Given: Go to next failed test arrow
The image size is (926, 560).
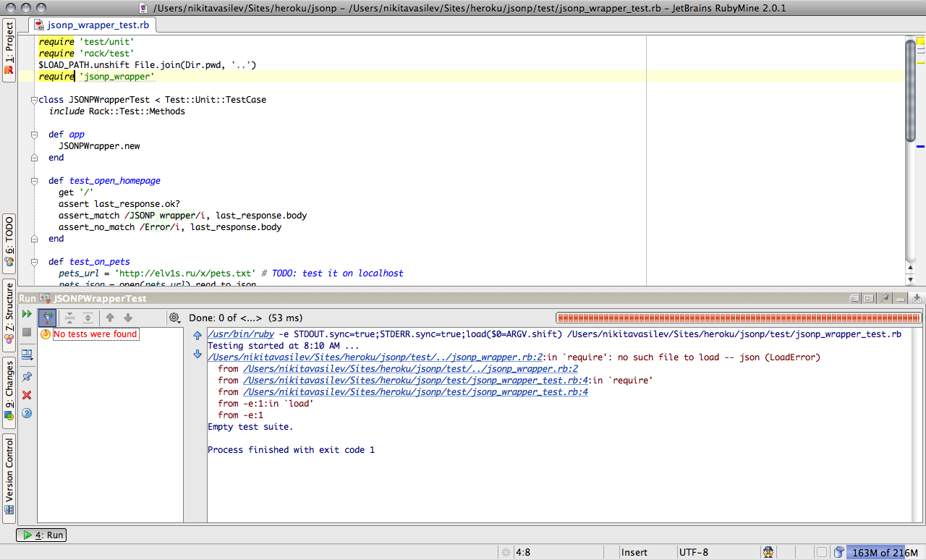Looking at the screenshot, I should point(128,318).
